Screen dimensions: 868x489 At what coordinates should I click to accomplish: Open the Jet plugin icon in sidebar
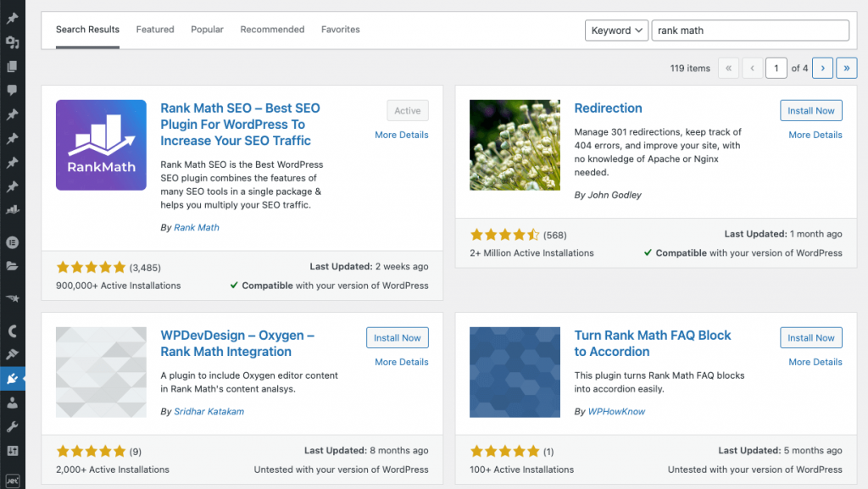click(x=12, y=481)
